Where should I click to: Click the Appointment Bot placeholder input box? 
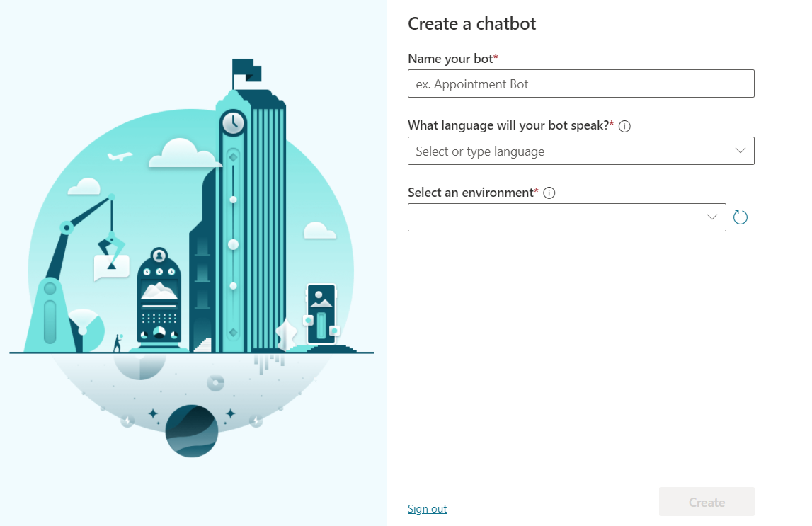[x=581, y=84]
